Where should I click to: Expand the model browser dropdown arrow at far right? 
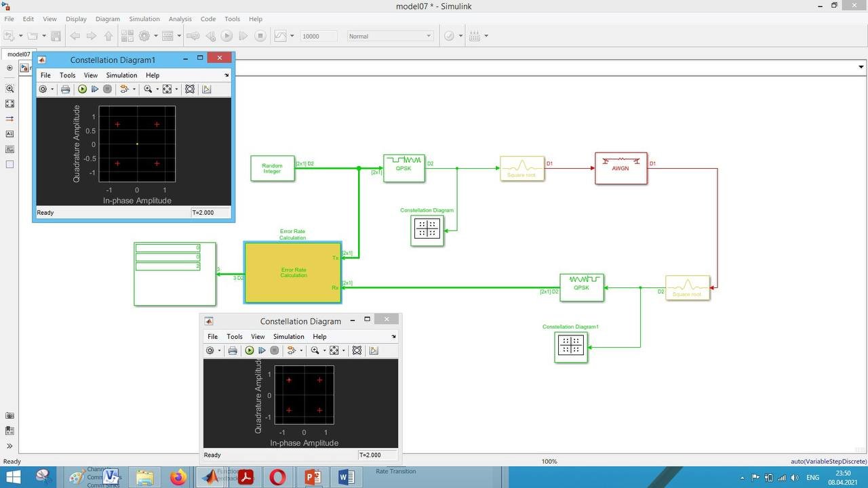coord(861,67)
